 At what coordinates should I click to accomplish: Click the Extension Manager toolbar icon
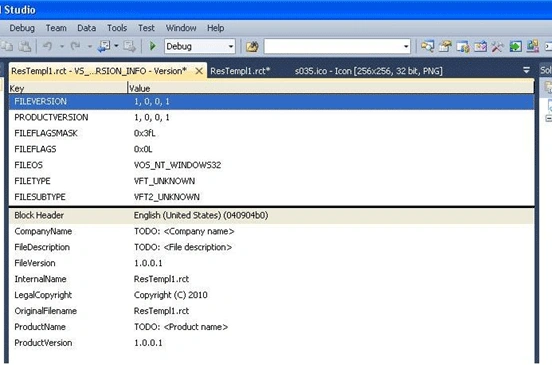tap(533, 46)
